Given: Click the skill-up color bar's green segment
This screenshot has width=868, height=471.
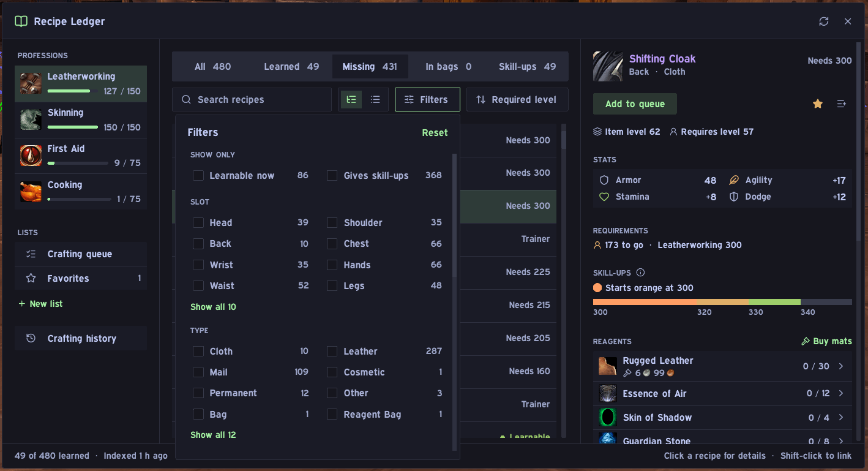Looking at the screenshot, I should pyautogui.click(x=774, y=302).
